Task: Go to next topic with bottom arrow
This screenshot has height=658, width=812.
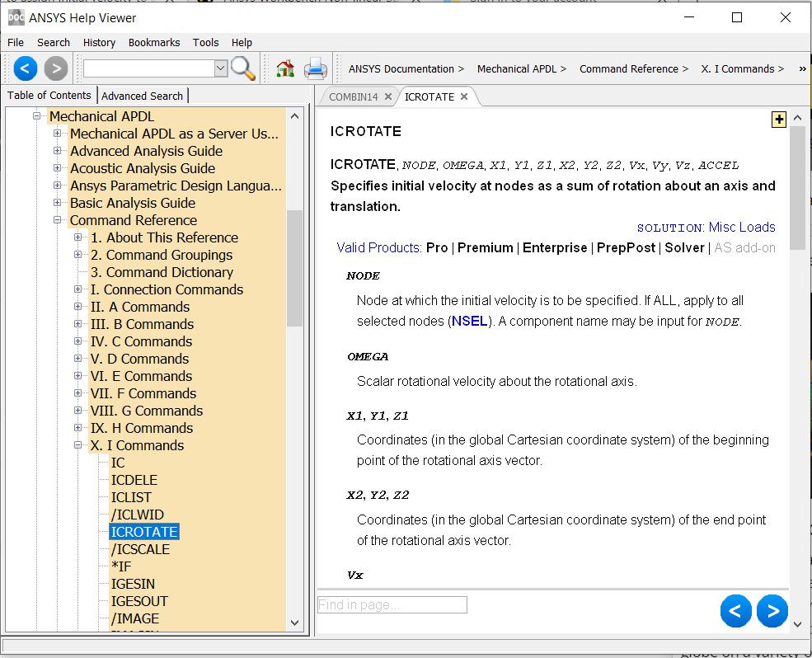Action: click(x=772, y=611)
